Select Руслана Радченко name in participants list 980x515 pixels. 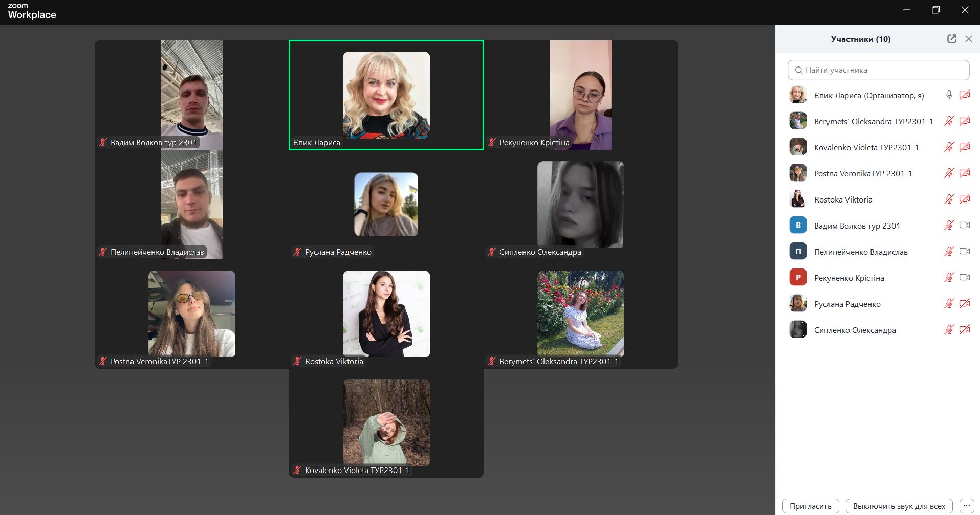click(847, 304)
